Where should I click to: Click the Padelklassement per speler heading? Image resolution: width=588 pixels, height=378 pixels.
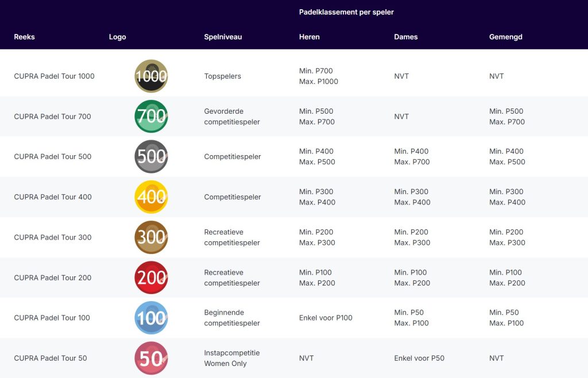(x=346, y=12)
